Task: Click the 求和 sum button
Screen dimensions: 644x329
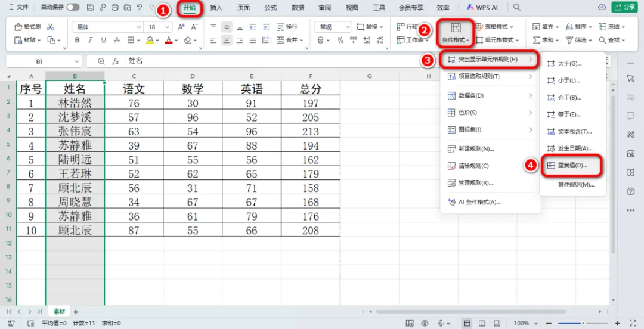Action: coord(546,41)
